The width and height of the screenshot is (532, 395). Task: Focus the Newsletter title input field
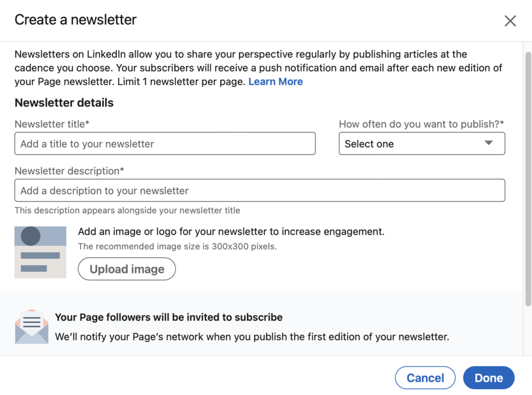tap(165, 143)
